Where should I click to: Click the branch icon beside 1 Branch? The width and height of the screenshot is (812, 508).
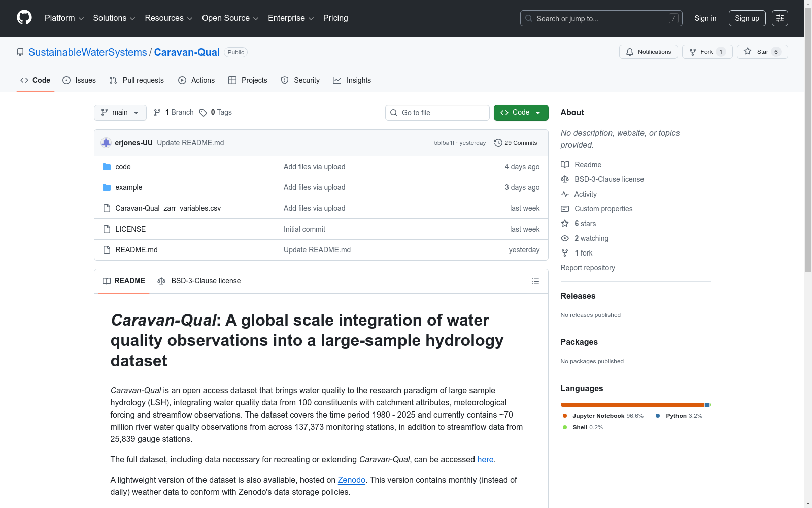pos(157,113)
